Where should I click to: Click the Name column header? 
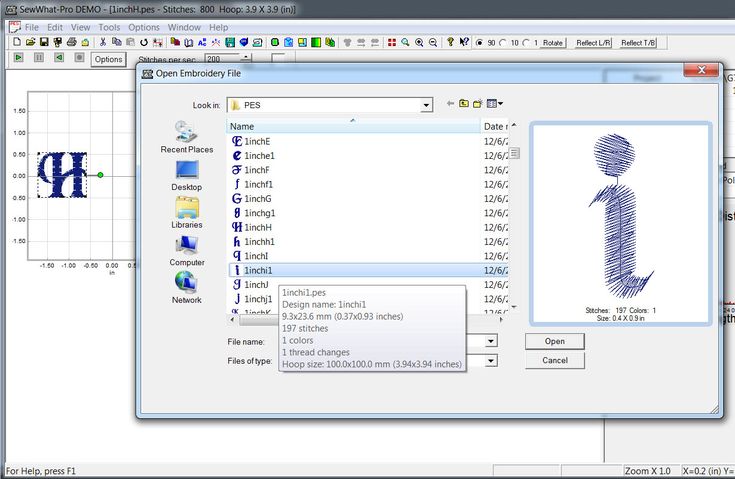[x=353, y=126]
